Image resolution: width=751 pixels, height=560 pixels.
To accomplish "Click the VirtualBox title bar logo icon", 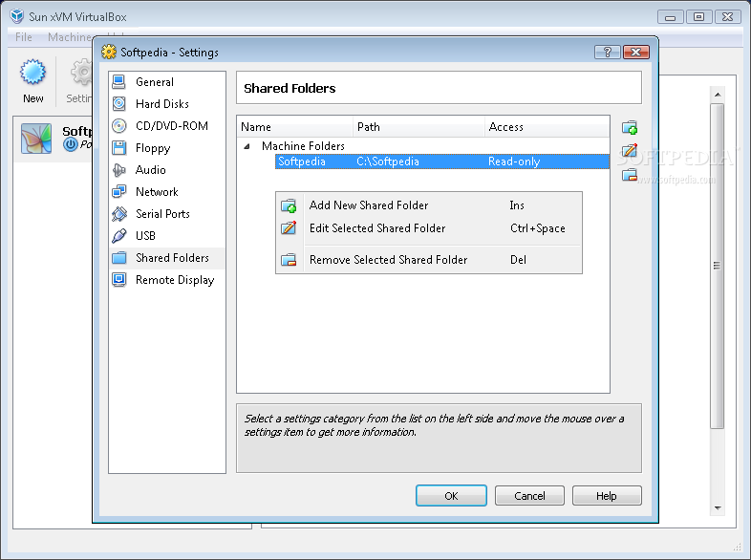I will pos(17,16).
